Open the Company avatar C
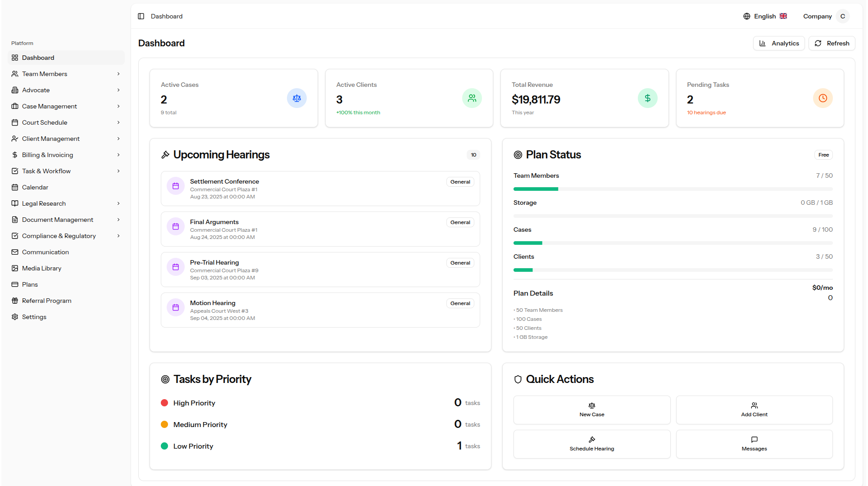This screenshot has height=486, width=868. 842,16
